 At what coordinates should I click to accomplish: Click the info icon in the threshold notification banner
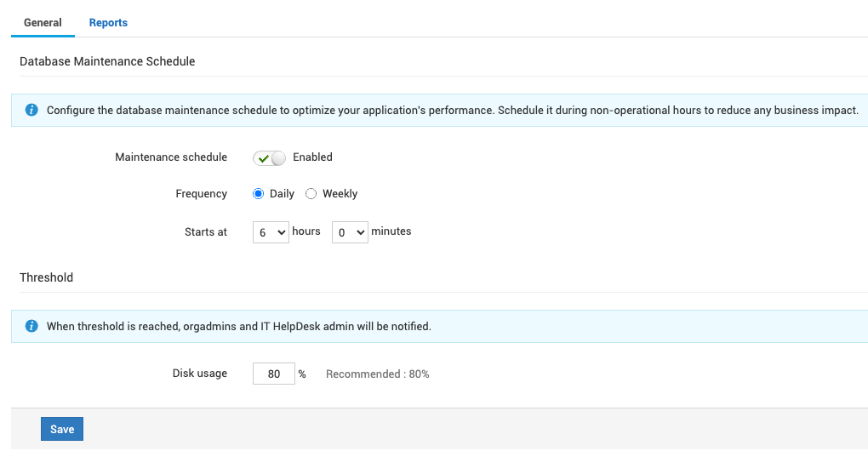(x=31, y=326)
